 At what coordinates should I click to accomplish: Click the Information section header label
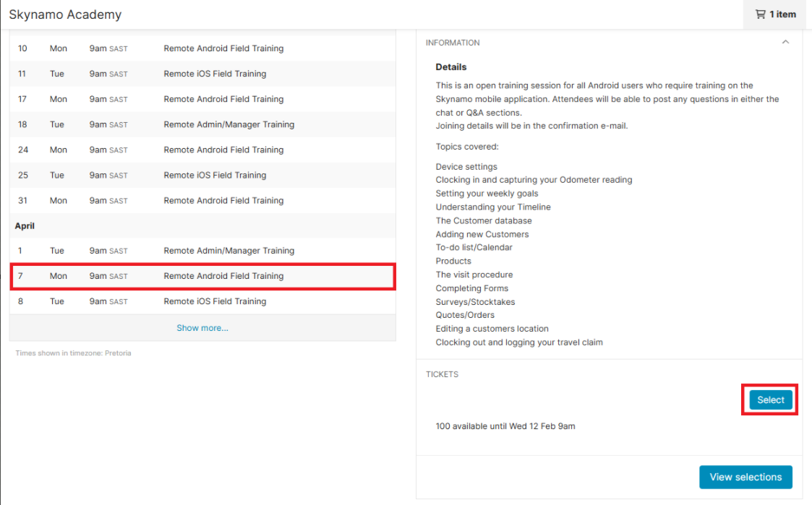(453, 43)
